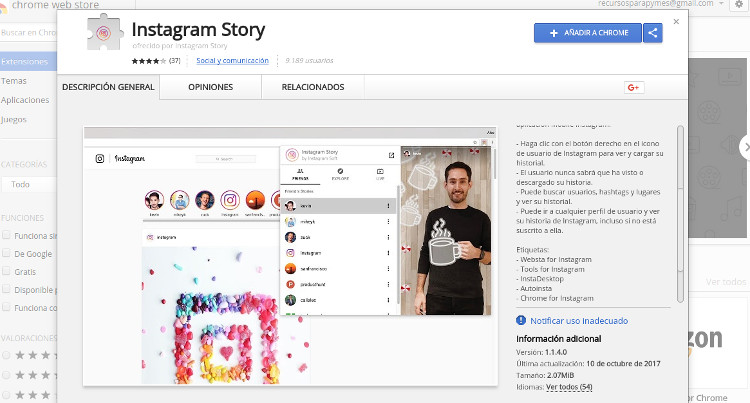Screen dimensions: 750x403
Task: Select Temas in the store sidebar
Action: point(14,81)
